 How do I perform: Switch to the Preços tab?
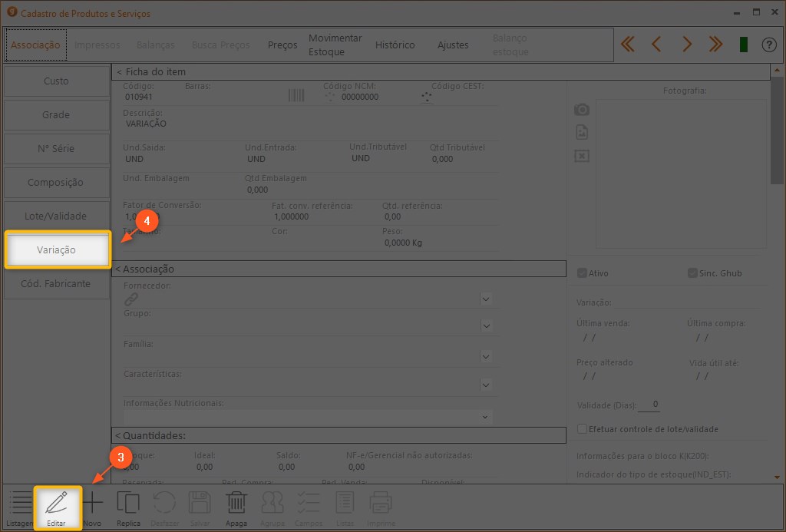(x=282, y=45)
